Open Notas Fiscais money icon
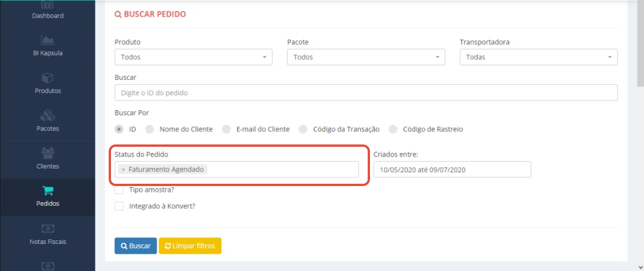Screen dimensions: 644x271 click(47, 228)
